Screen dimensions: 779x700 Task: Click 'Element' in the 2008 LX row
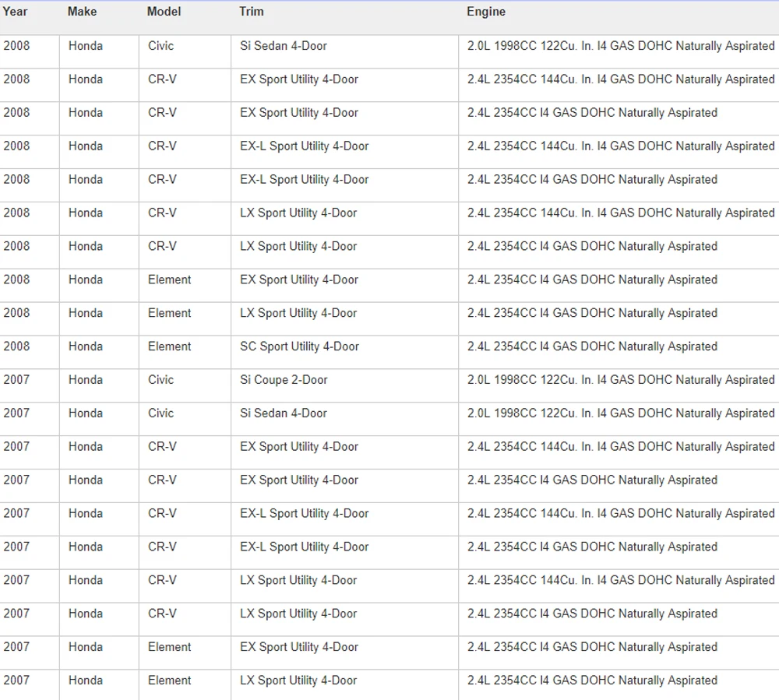click(x=169, y=313)
